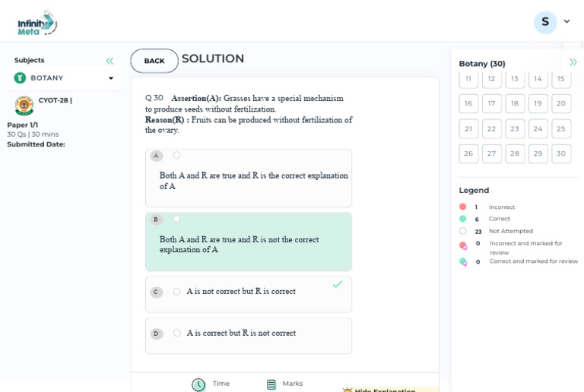Click the 'Q 30' question number
Screen dimensions: 584x392
coord(154,98)
